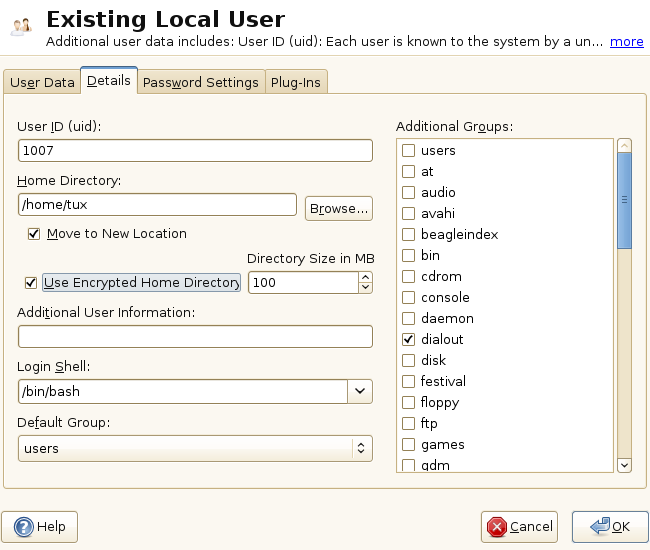The width and height of the screenshot is (650, 550).
Task: Decrease directory size with down arrow
Action: (365, 288)
